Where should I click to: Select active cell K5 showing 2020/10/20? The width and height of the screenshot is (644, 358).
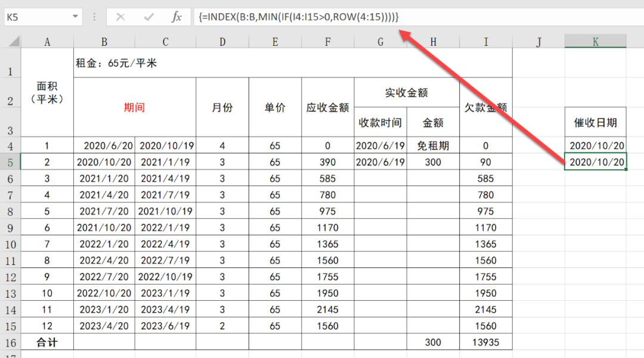[596, 162]
